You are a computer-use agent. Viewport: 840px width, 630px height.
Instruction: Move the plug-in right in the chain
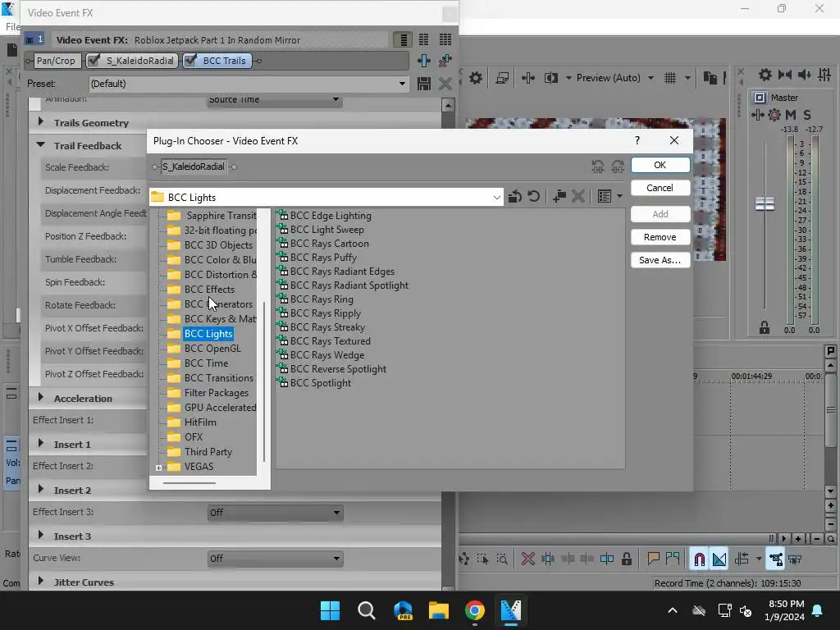[618, 167]
